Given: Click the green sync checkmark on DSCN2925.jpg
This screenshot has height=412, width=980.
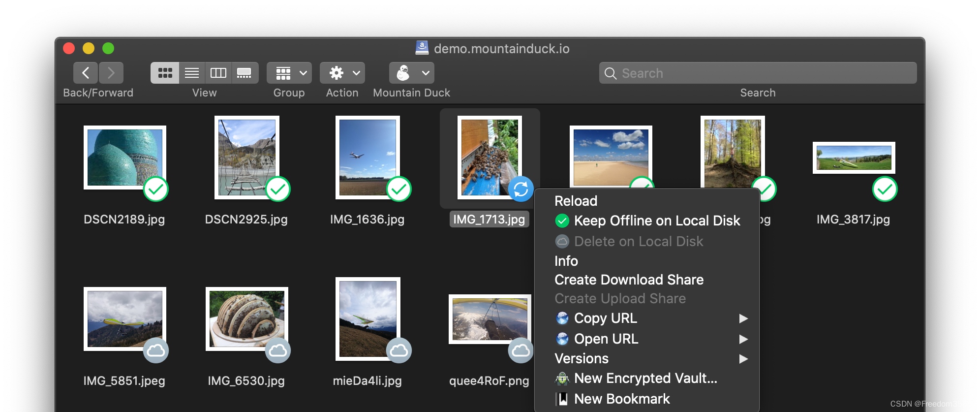Looking at the screenshot, I should coord(278,189).
